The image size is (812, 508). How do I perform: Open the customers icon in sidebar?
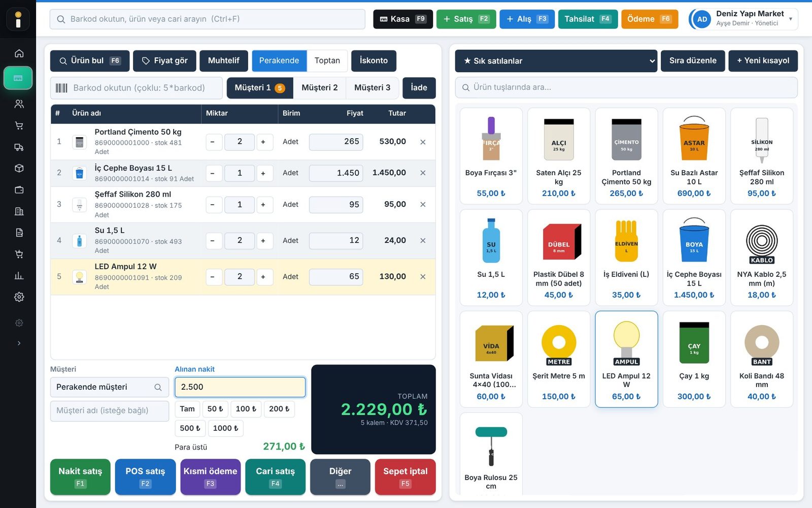tap(19, 104)
